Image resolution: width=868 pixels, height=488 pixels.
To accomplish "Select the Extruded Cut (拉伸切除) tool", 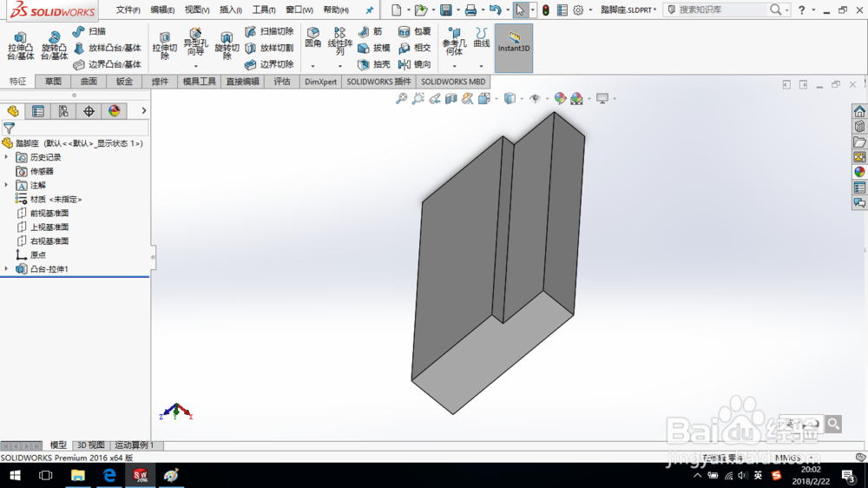I will click(x=164, y=45).
